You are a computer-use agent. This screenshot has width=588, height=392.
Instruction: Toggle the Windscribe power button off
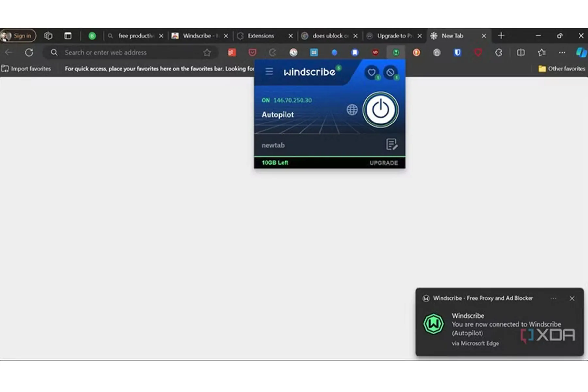[x=380, y=110]
